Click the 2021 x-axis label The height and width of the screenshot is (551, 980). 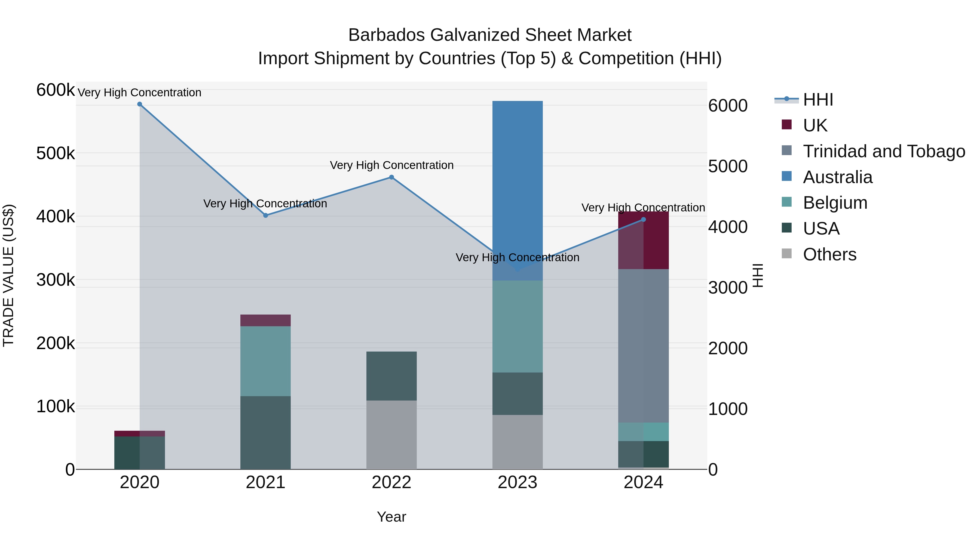click(265, 482)
